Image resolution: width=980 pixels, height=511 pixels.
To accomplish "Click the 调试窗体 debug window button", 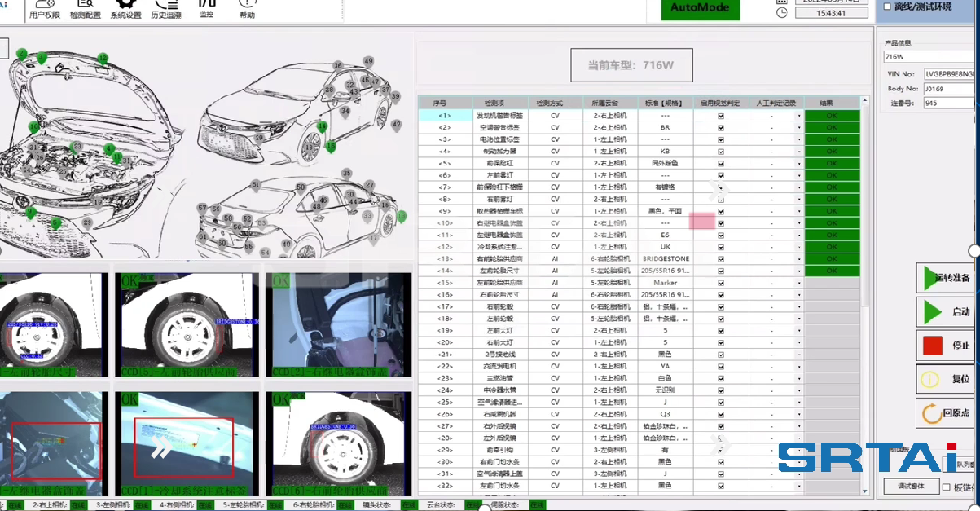I will tap(910, 487).
